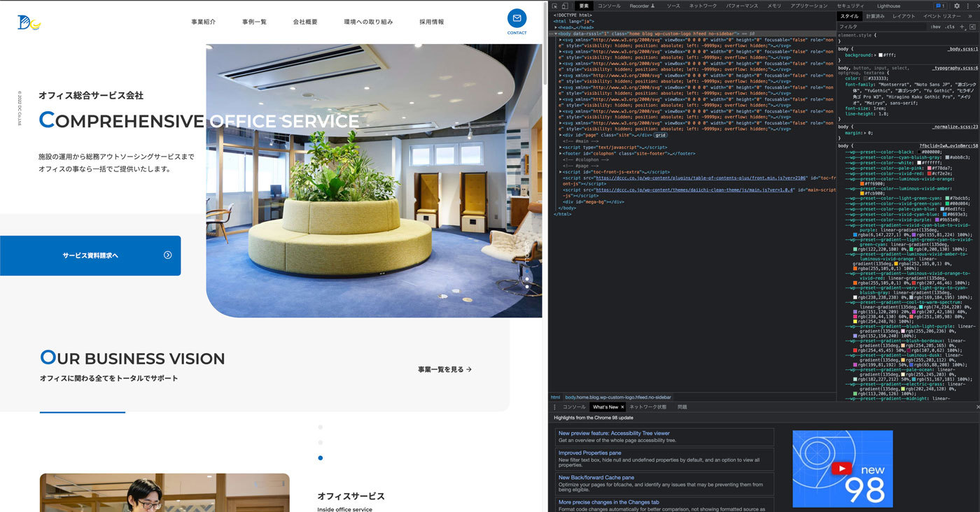This screenshot has height=512, width=980.
Task: Toggle the .cls class editor
Action: pyautogui.click(x=950, y=27)
